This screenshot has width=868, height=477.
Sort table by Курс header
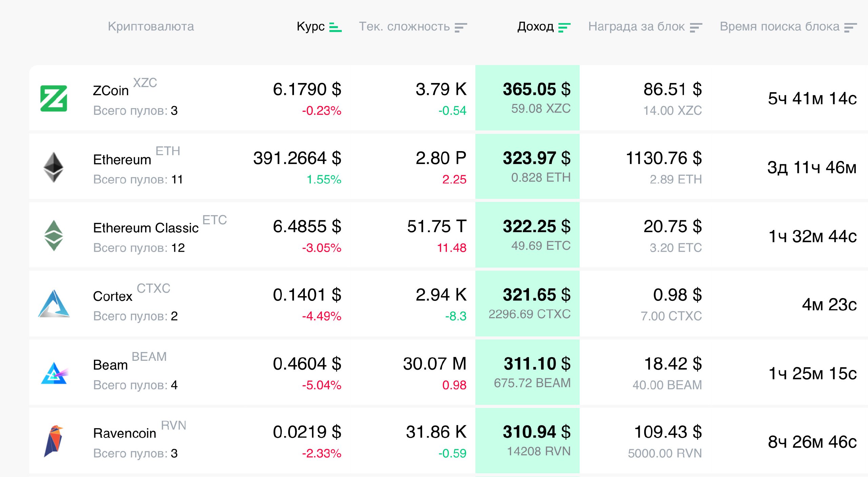(311, 26)
